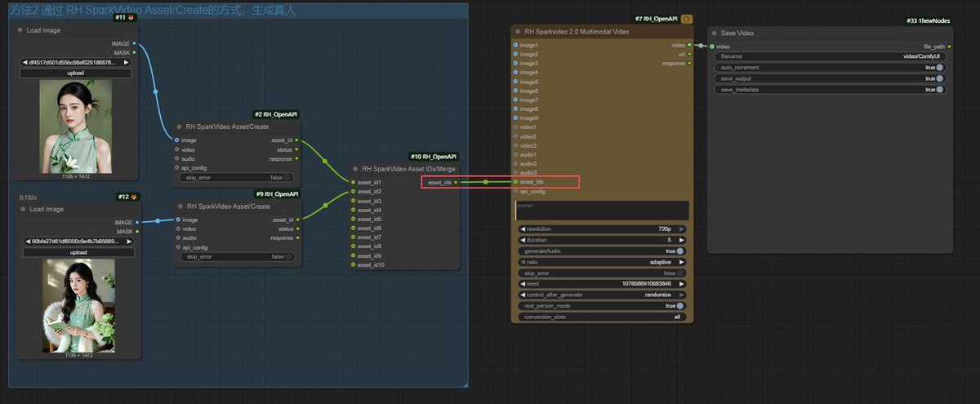Open the ratio adaptive selector

click(x=602, y=262)
